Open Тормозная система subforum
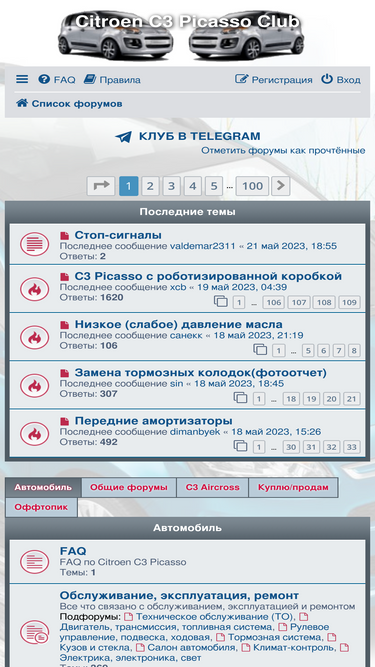 [275, 637]
